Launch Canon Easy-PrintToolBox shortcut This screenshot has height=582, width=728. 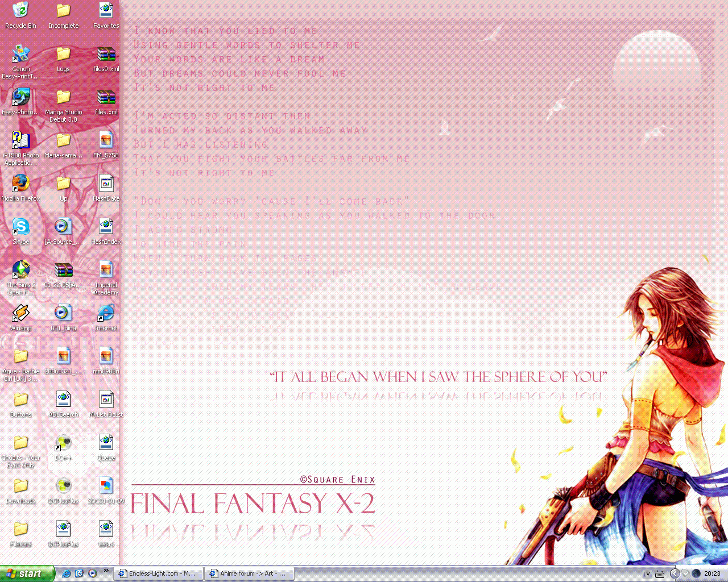click(20, 62)
